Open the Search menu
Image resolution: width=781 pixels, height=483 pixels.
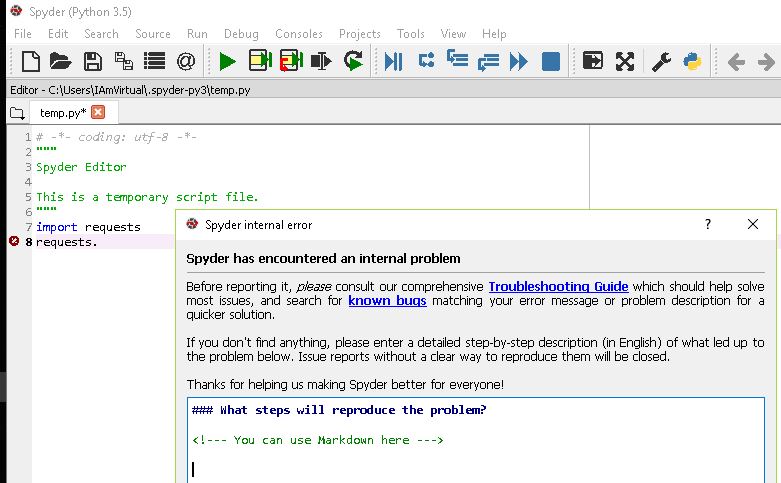click(101, 34)
